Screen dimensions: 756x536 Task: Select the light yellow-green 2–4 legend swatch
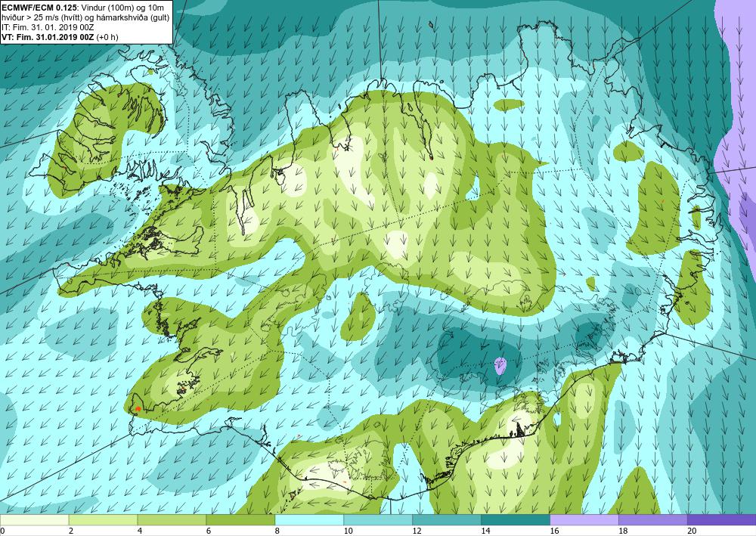pyautogui.click(x=103, y=519)
